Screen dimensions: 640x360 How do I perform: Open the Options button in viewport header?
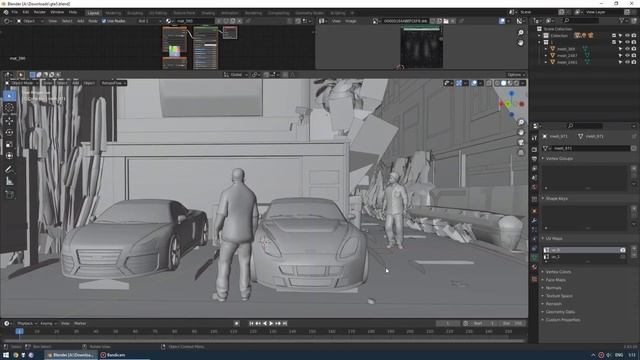pos(516,75)
